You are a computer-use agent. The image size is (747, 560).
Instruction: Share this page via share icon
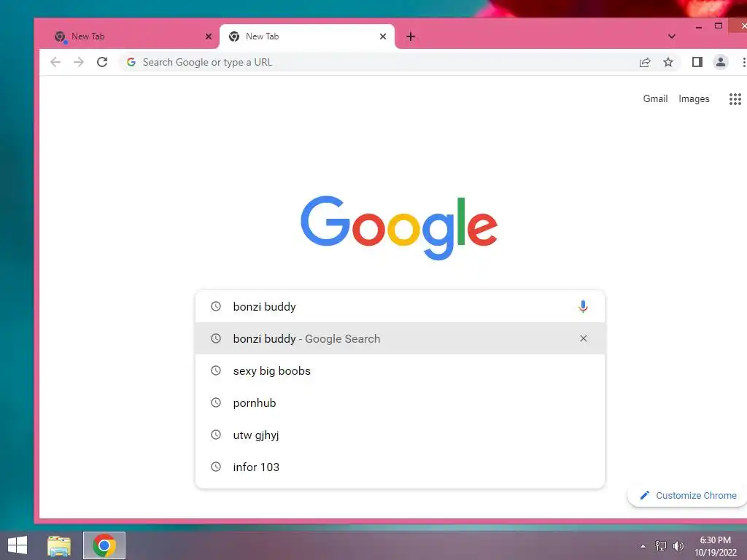645,63
